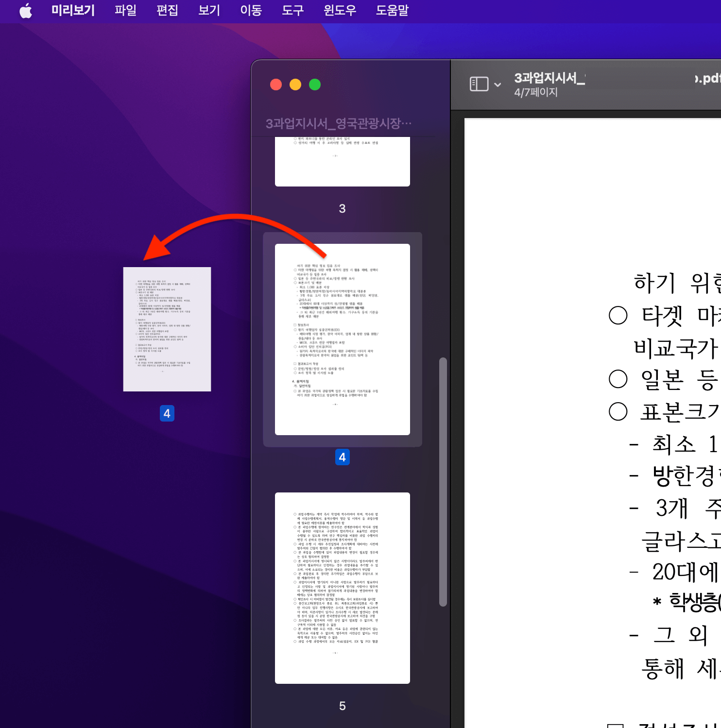
Task: Open the 파일 menu
Action: tap(125, 11)
